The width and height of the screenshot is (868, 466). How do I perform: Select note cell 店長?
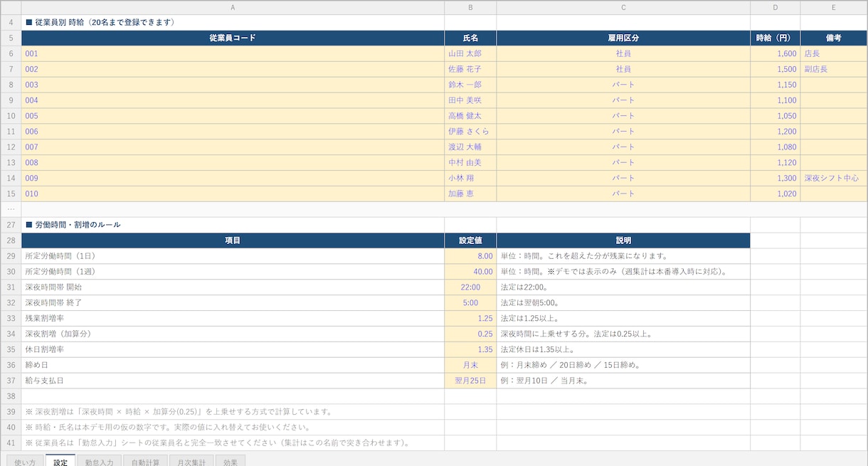pyautogui.click(x=834, y=53)
